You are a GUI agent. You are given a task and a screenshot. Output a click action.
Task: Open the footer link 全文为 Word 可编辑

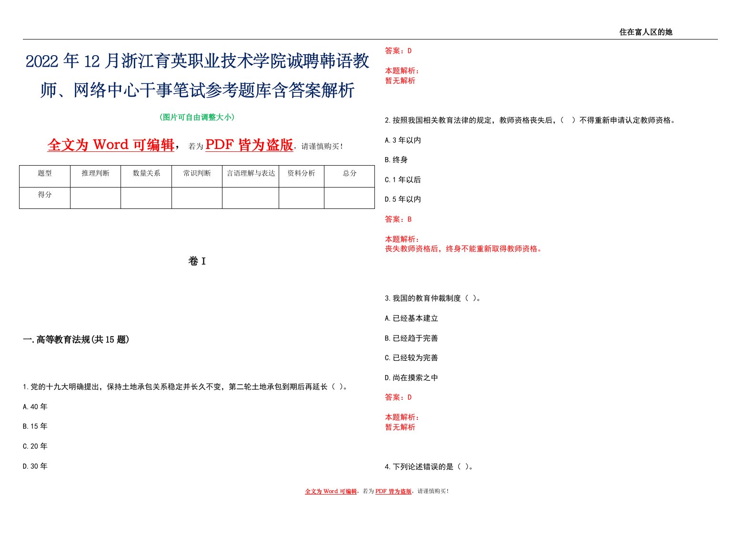(x=331, y=492)
